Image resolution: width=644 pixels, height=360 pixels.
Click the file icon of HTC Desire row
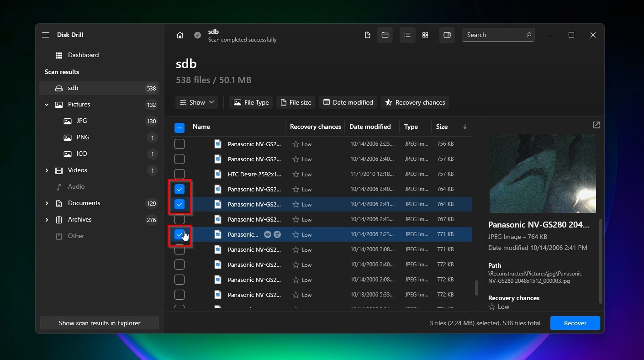218,174
